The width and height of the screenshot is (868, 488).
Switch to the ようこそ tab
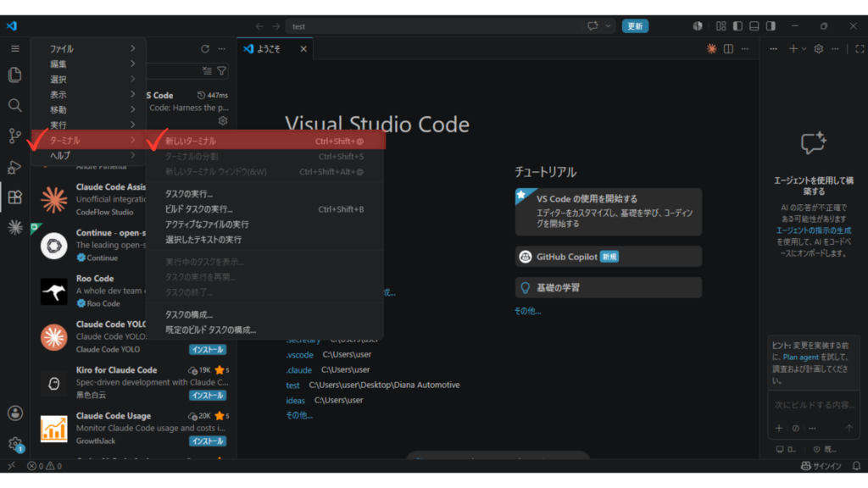[269, 48]
